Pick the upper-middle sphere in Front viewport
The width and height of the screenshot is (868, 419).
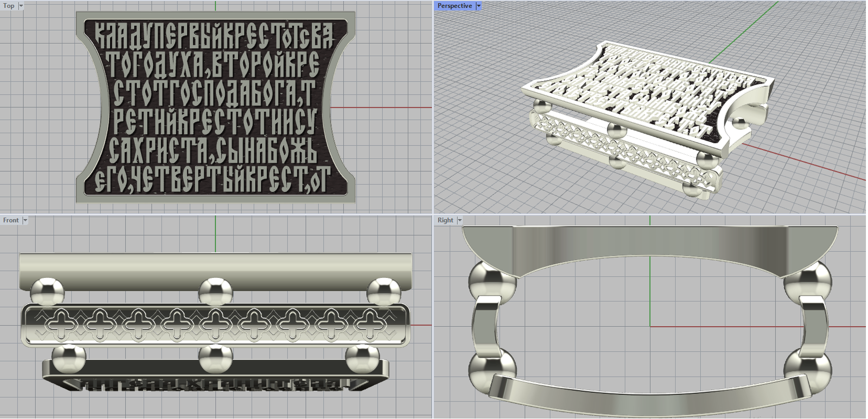click(215, 291)
